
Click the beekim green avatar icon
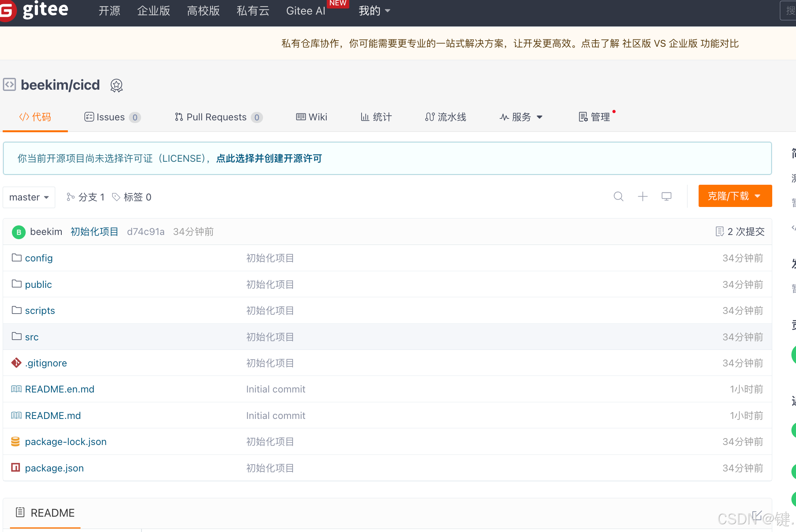(x=18, y=232)
